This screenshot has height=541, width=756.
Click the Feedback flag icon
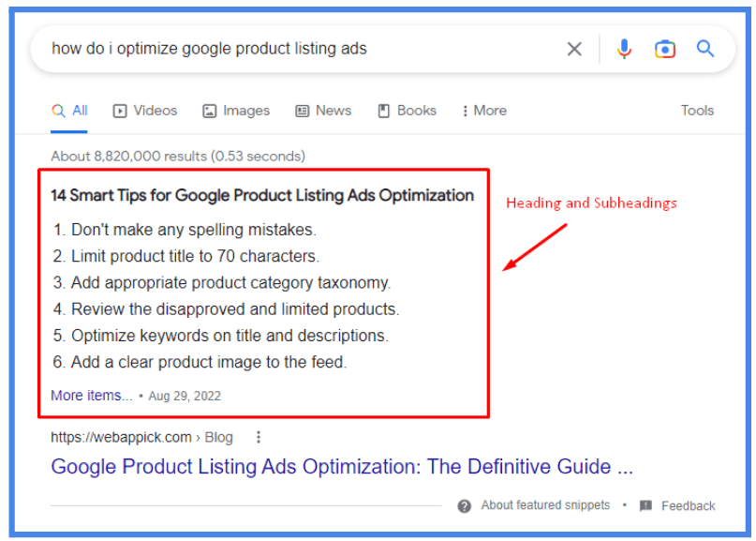[x=645, y=506]
